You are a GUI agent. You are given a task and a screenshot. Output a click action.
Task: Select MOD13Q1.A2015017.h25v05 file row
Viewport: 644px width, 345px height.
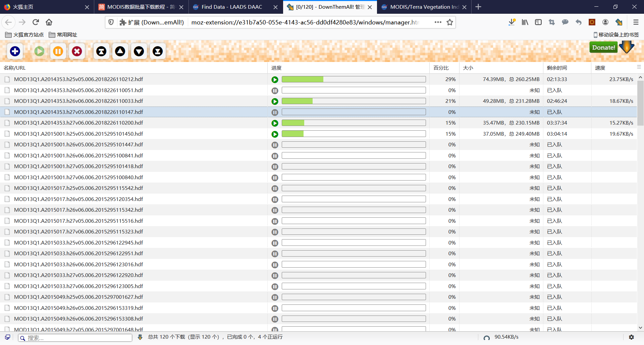(318, 188)
